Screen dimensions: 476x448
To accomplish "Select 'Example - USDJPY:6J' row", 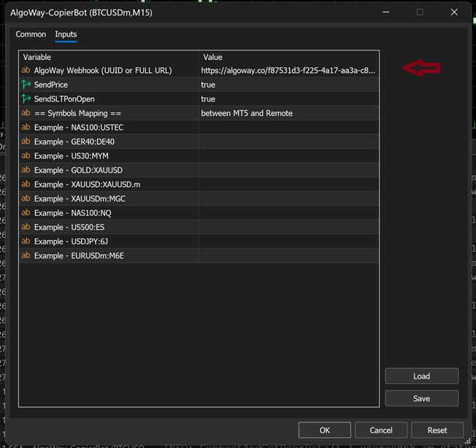I will coord(199,242).
